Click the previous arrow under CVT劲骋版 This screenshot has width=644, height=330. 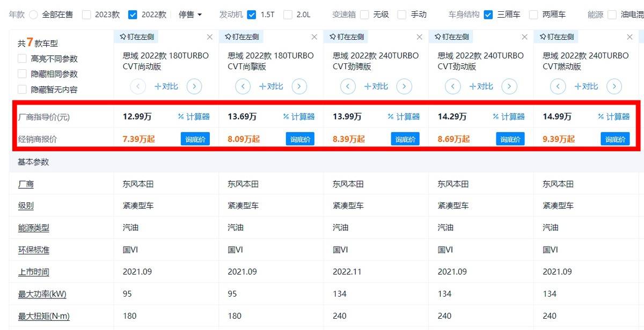[x=348, y=86]
